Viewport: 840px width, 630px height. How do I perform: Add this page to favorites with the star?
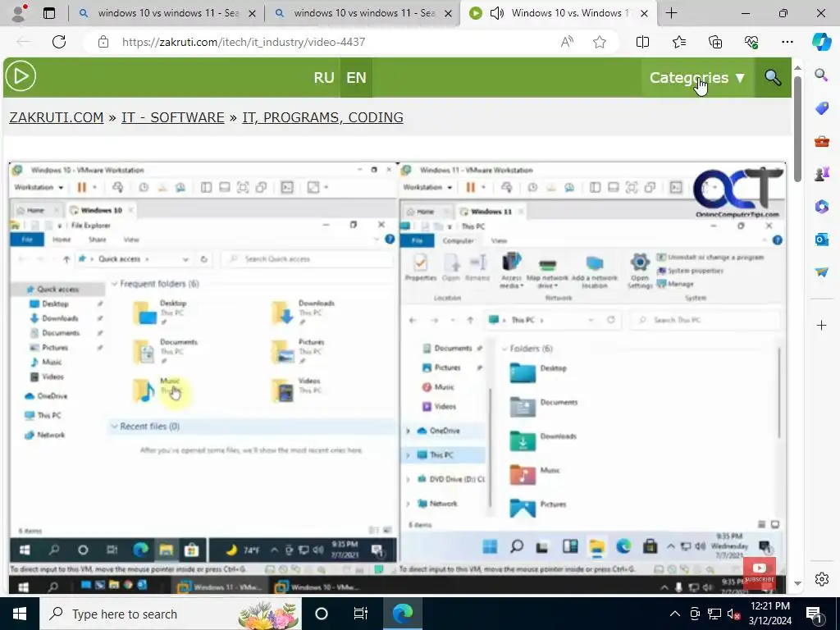point(600,42)
